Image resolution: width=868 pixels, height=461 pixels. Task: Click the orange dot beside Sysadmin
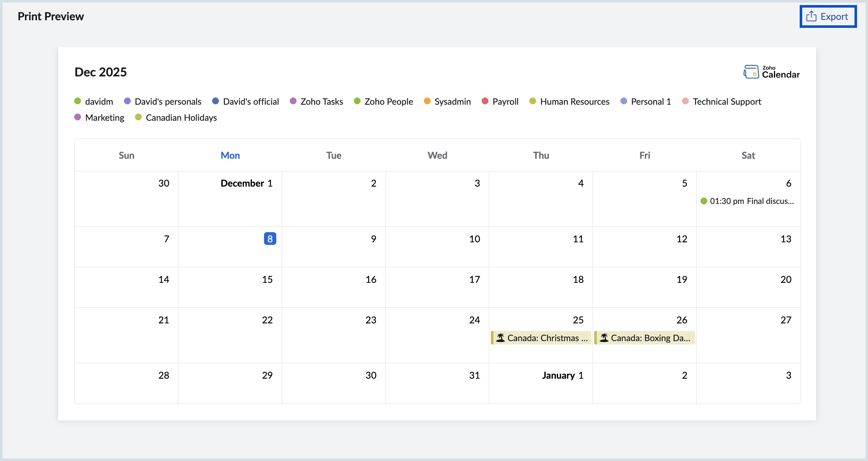(427, 101)
